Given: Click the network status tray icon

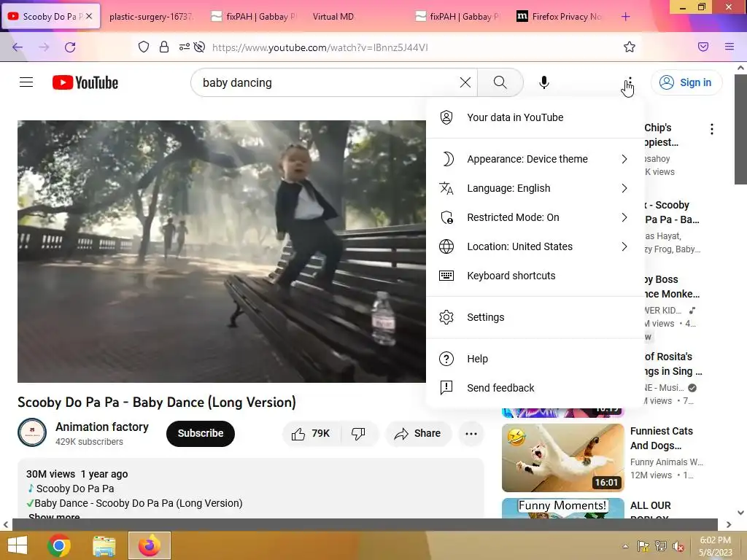Looking at the screenshot, I should (x=661, y=546).
